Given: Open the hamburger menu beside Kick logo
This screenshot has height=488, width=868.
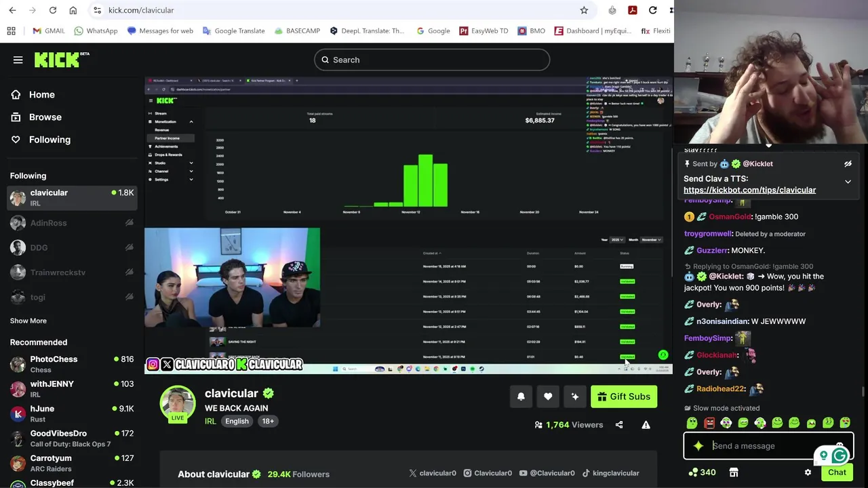Looking at the screenshot, I should (x=18, y=60).
